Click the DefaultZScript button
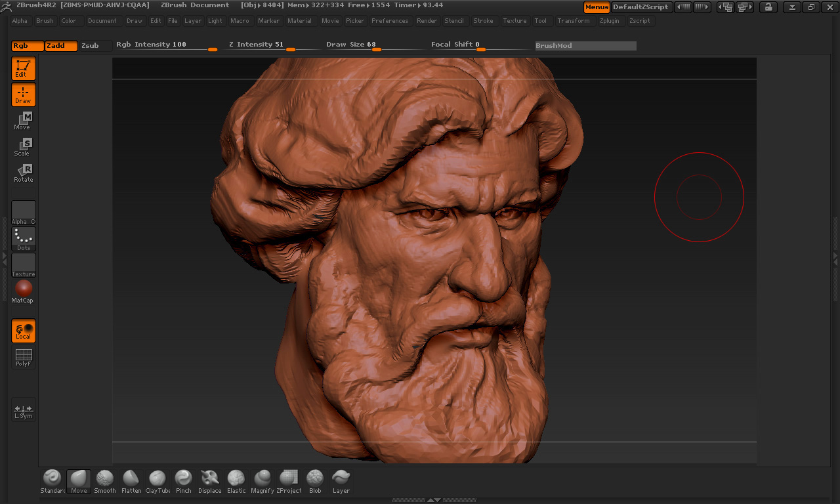840x504 pixels. click(x=640, y=7)
